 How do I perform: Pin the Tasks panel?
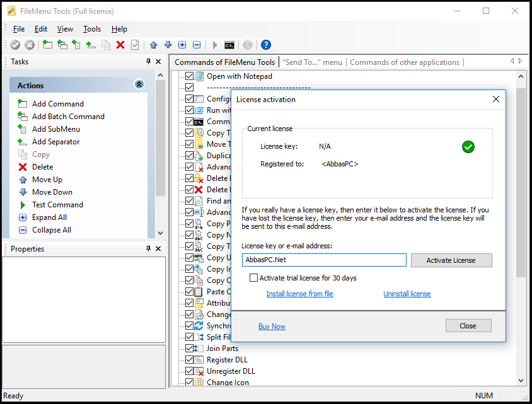click(x=148, y=61)
